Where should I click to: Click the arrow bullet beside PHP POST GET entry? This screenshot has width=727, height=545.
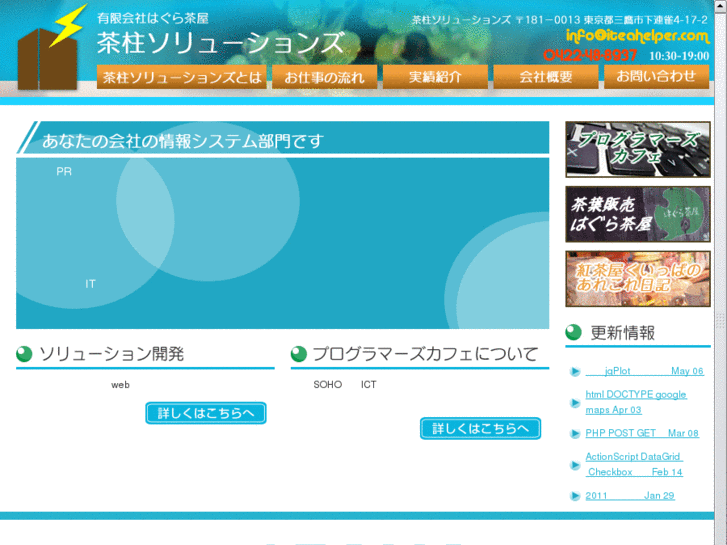click(x=575, y=434)
